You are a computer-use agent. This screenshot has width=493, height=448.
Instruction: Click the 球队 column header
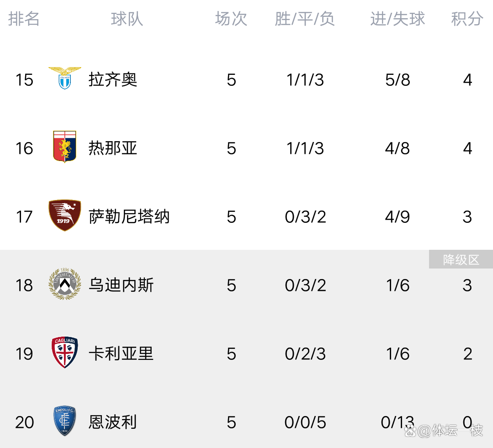coord(127,19)
